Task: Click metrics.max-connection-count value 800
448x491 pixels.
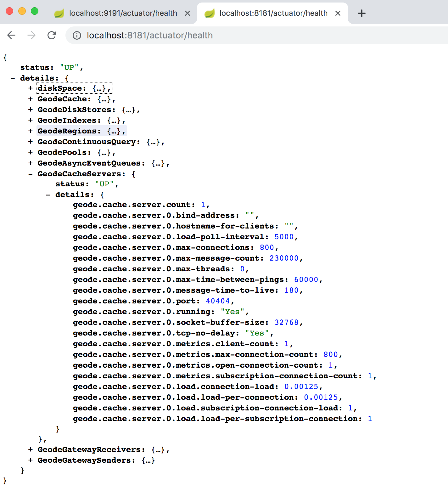Action: click(331, 355)
